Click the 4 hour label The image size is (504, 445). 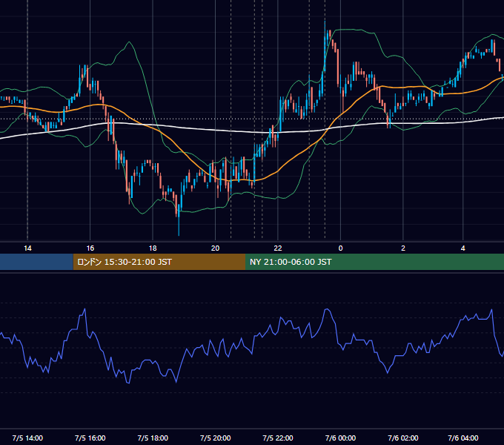pos(462,248)
